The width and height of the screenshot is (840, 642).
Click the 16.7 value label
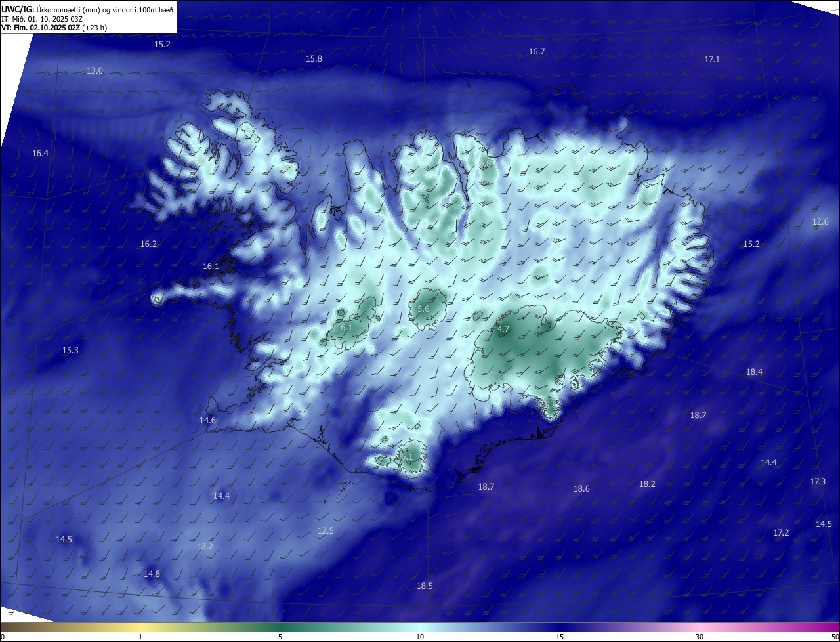pos(536,51)
